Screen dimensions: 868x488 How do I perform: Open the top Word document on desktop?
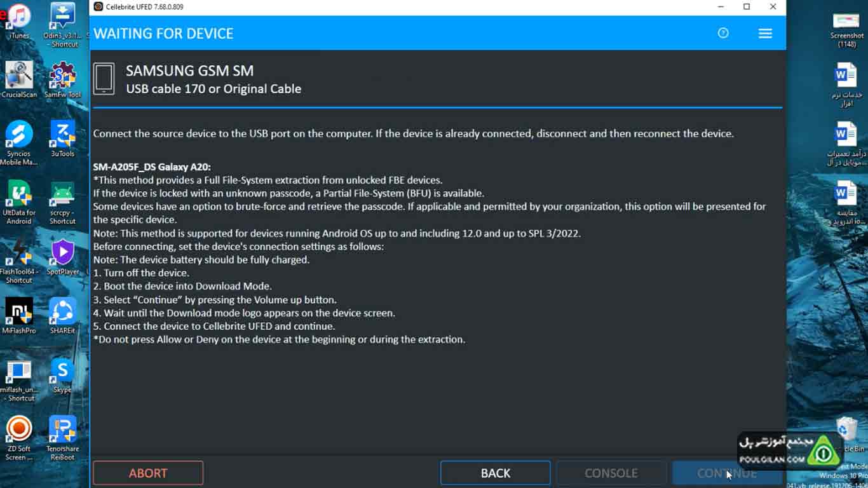tap(847, 85)
